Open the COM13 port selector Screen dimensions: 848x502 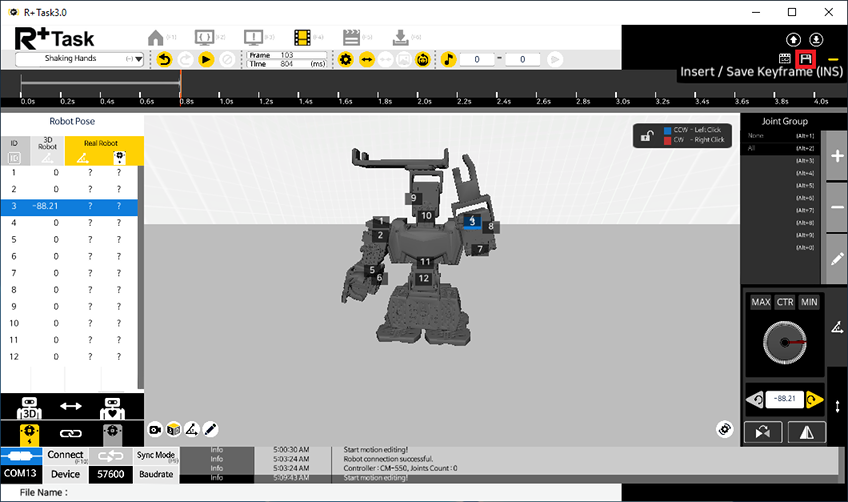(x=22, y=474)
